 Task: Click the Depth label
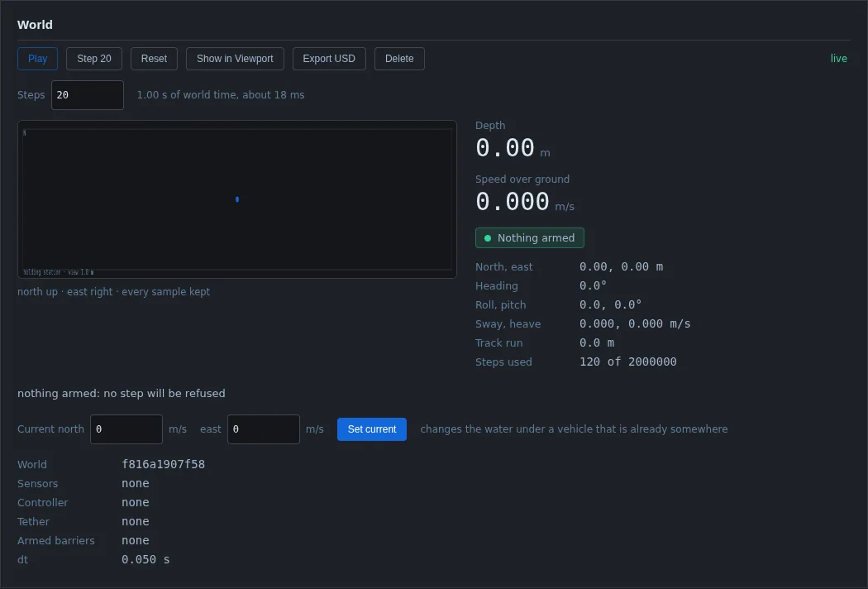[x=490, y=126]
